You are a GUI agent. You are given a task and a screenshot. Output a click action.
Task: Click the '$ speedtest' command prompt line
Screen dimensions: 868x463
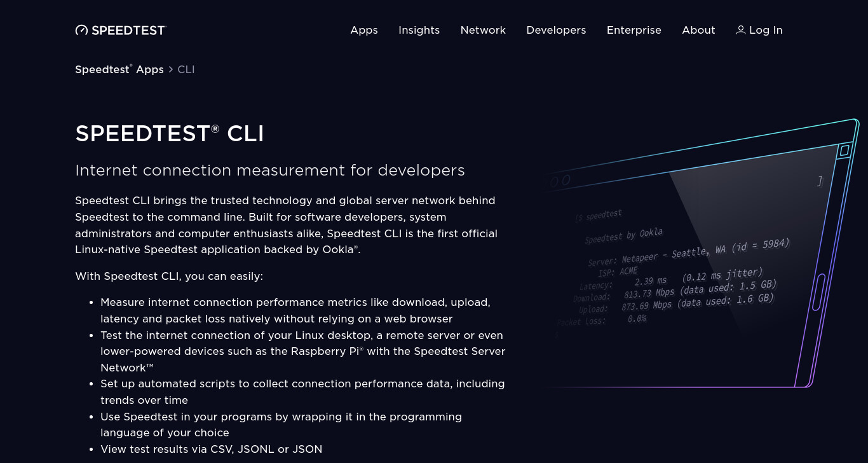599,216
